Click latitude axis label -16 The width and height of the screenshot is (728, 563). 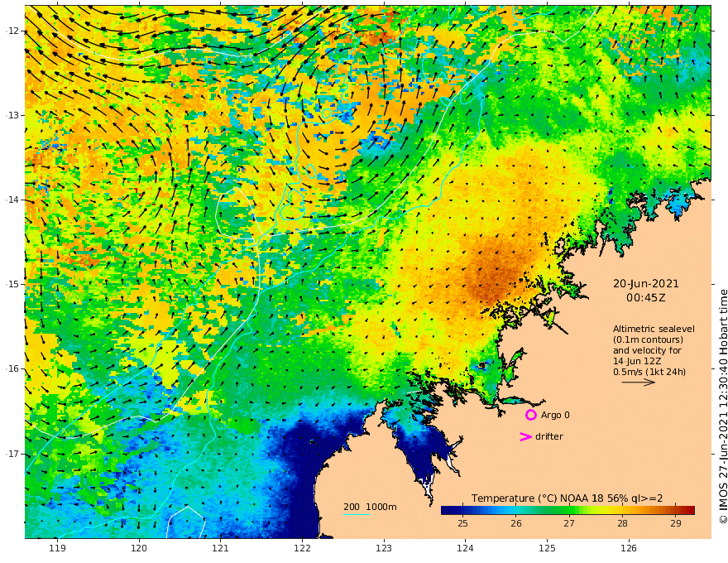click(12, 368)
